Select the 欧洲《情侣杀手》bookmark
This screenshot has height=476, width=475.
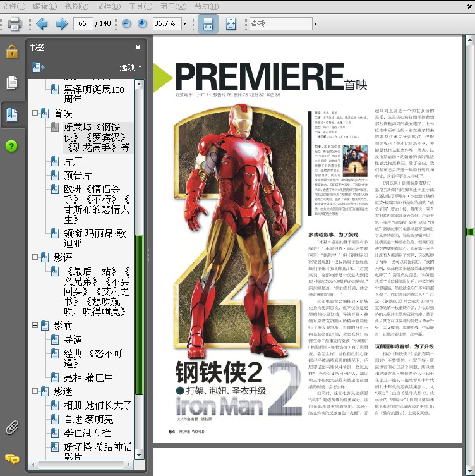click(x=97, y=204)
